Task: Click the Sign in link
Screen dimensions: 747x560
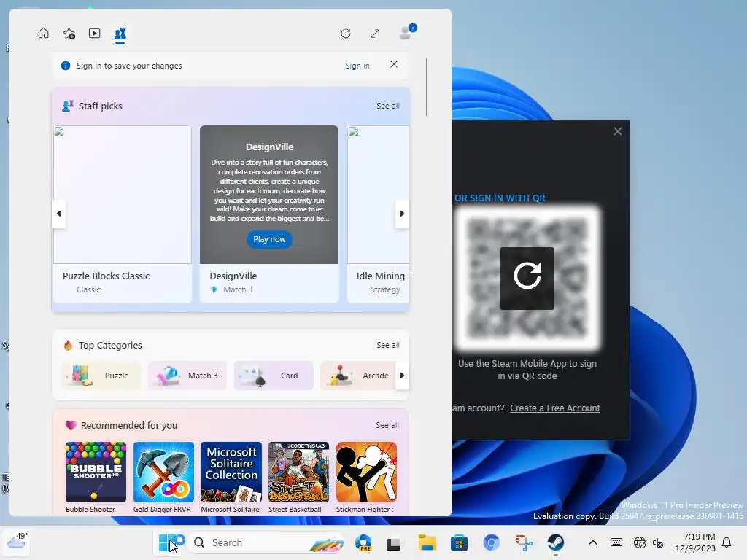Action: click(x=357, y=66)
